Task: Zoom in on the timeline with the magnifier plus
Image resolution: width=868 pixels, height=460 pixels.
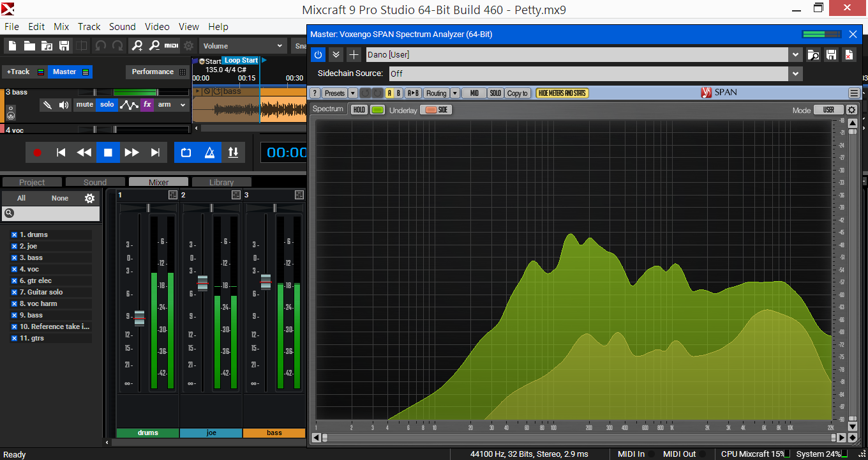Action: (x=137, y=46)
